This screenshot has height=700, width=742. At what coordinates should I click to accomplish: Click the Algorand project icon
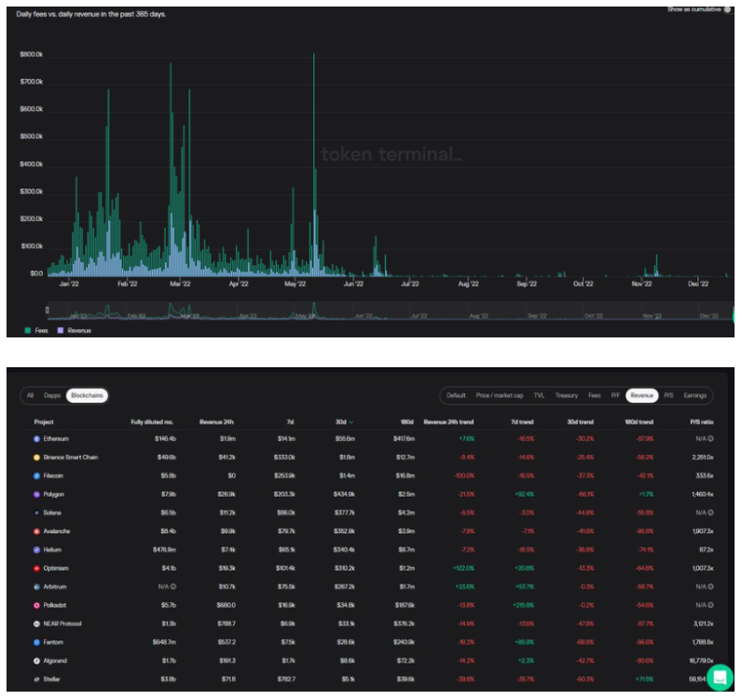pos(36,661)
